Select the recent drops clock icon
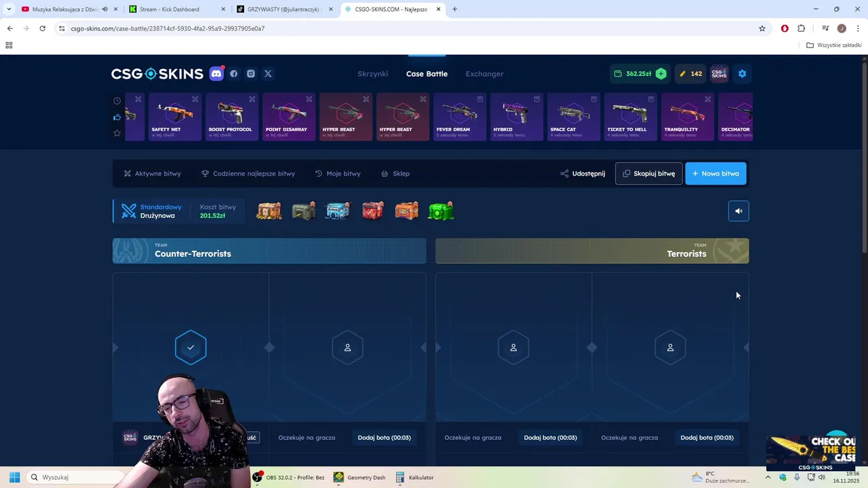This screenshot has height=488, width=868. [x=117, y=101]
